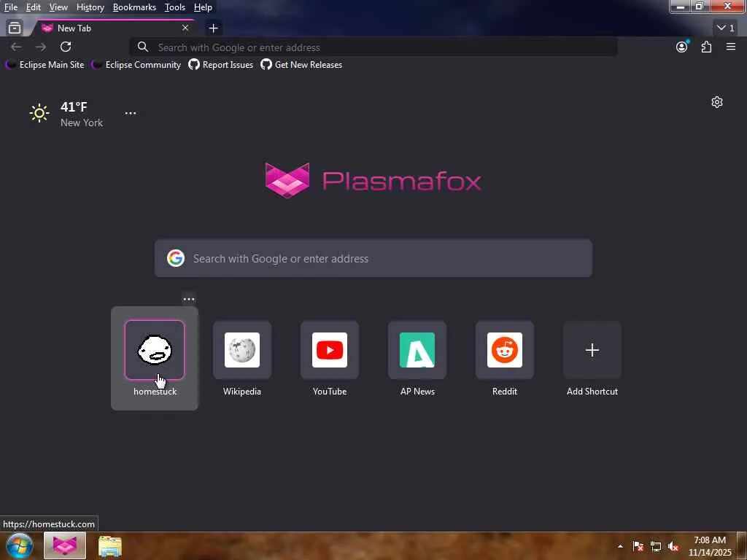Select the New Tab tab
The width and height of the screenshot is (747, 560).
pyautogui.click(x=115, y=28)
